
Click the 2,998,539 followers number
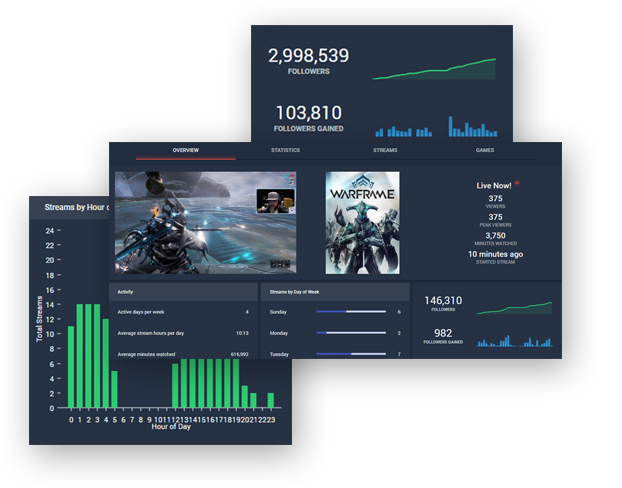point(309,56)
